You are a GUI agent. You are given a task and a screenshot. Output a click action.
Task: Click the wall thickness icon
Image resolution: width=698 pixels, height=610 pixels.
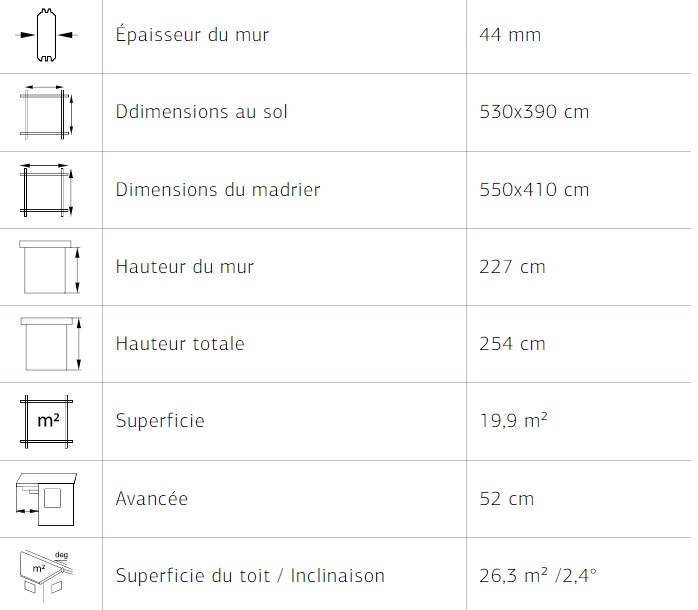click(46, 35)
